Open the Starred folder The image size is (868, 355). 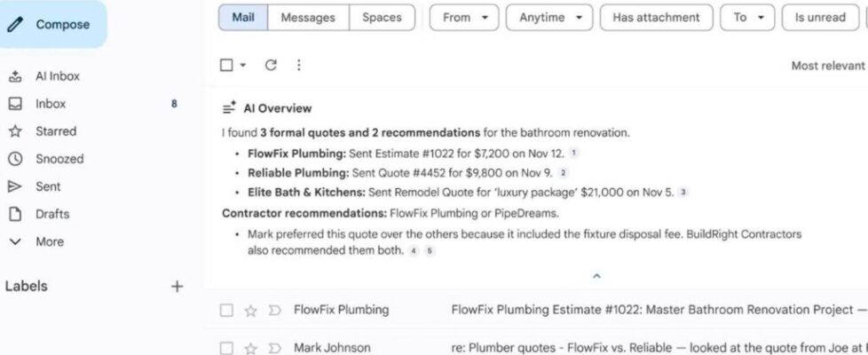coord(55,131)
